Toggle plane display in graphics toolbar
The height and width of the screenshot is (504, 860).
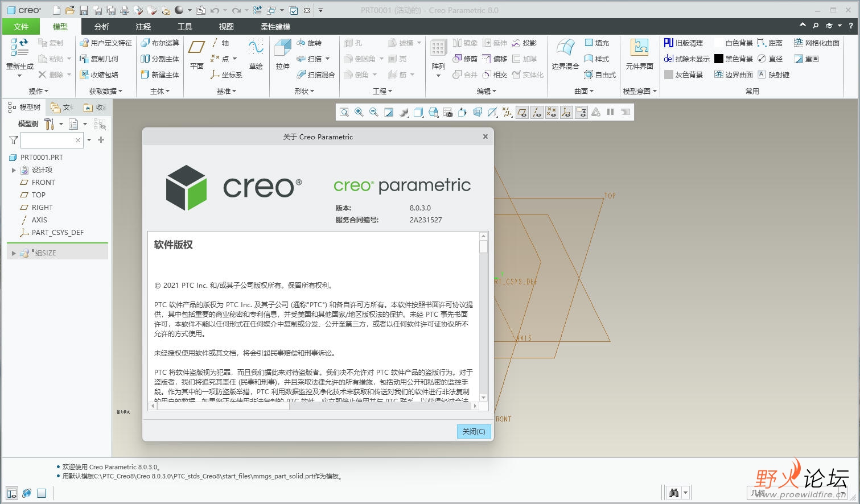click(x=522, y=112)
